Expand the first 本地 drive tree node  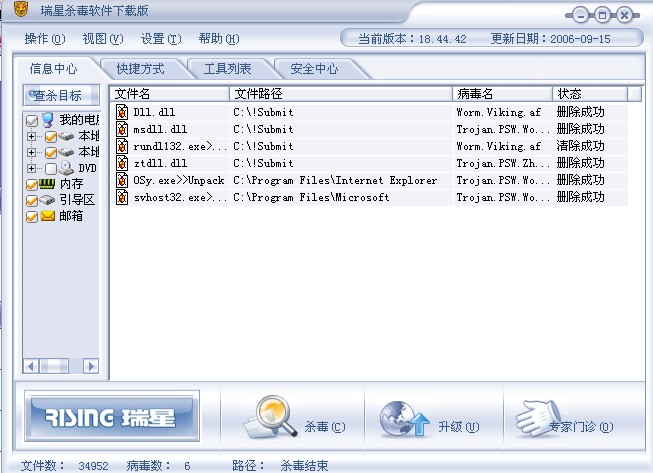point(31,136)
